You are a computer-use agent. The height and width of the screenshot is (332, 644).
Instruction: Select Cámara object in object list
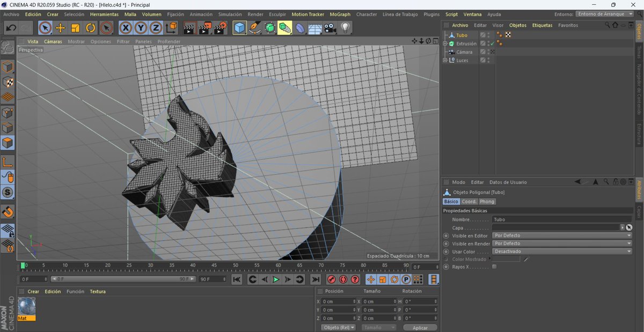coord(465,52)
